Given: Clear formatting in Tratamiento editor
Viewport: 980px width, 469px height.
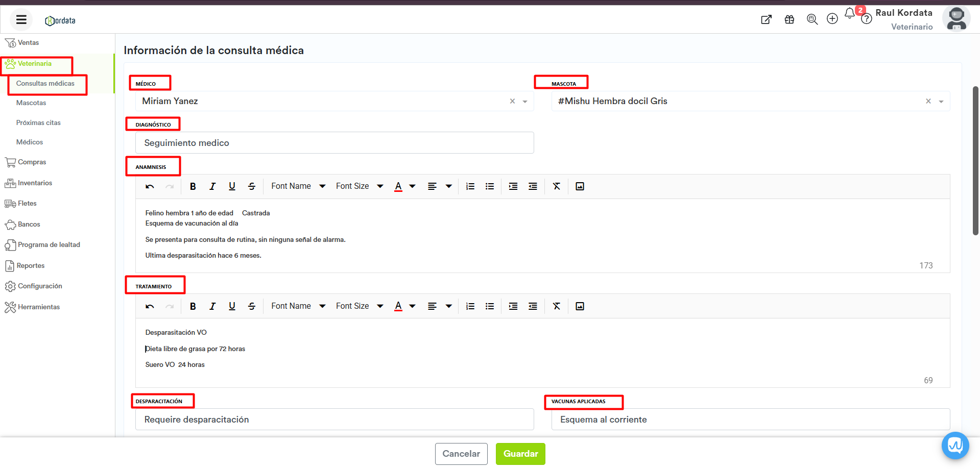Looking at the screenshot, I should tap(557, 306).
